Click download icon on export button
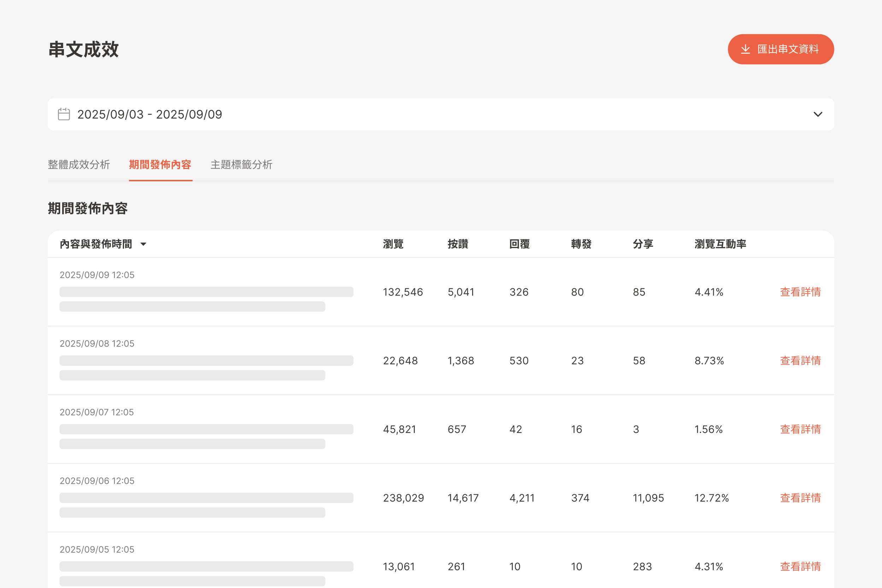 click(746, 49)
